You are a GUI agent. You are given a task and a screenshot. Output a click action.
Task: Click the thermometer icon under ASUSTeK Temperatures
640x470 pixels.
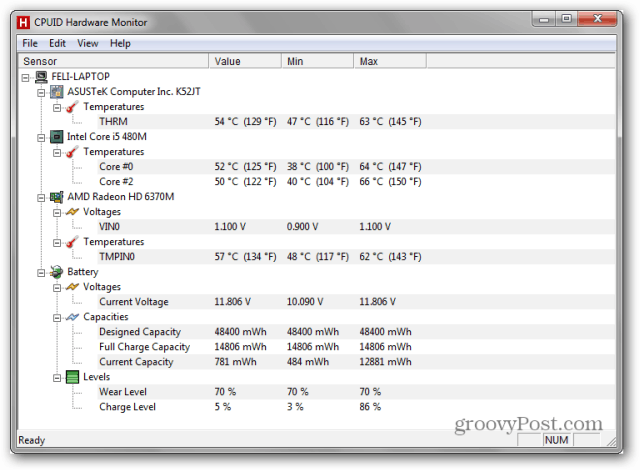[x=72, y=107]
